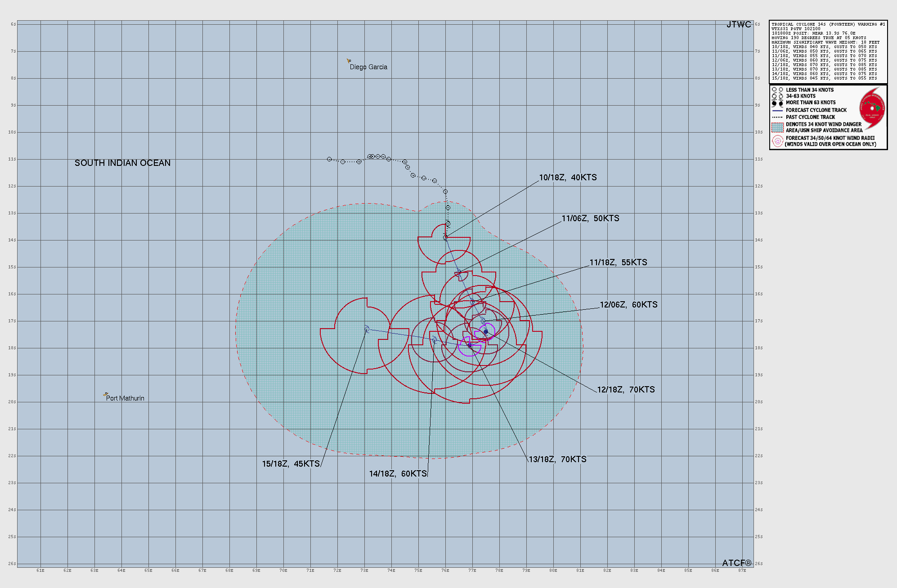Click the filled 12/18Z cyclone position symbol

pos(486,332)
